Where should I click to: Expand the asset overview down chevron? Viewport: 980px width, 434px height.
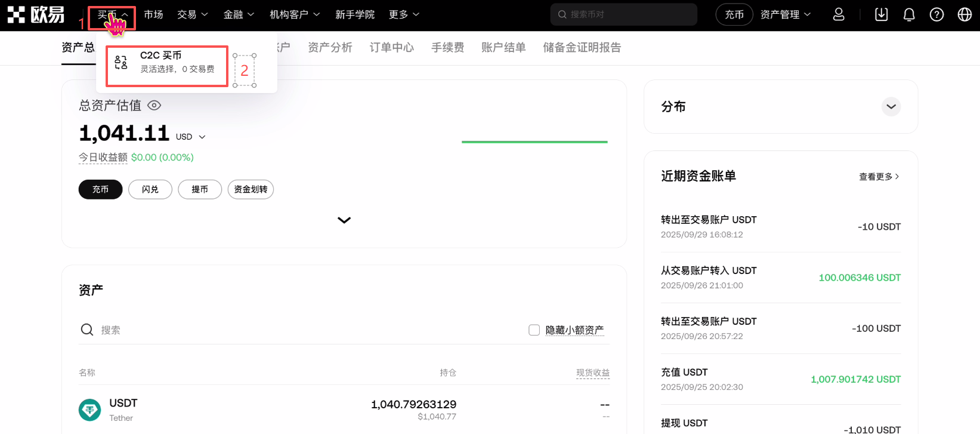(x=344, y=220)
